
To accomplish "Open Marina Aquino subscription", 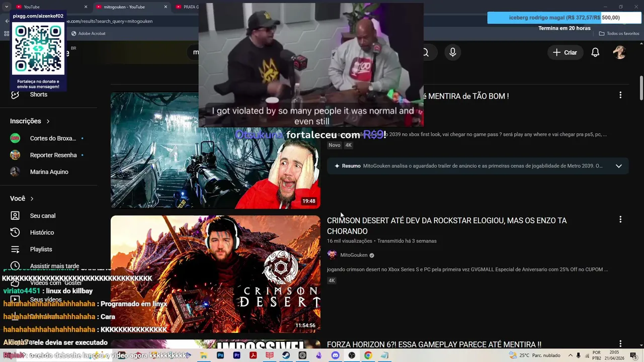I will [48, 172].
